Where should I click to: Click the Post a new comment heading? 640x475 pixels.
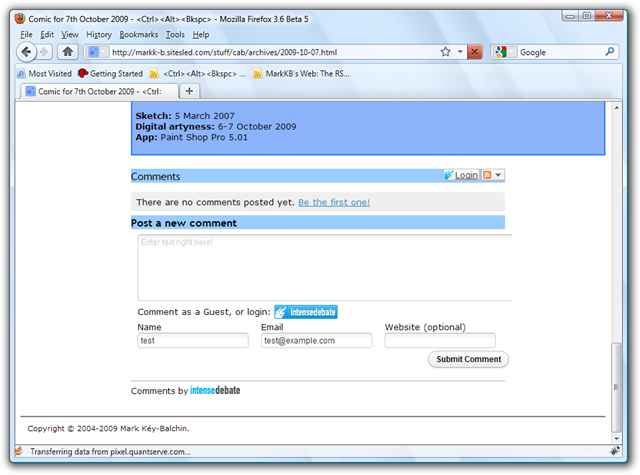tap(184, 223)
